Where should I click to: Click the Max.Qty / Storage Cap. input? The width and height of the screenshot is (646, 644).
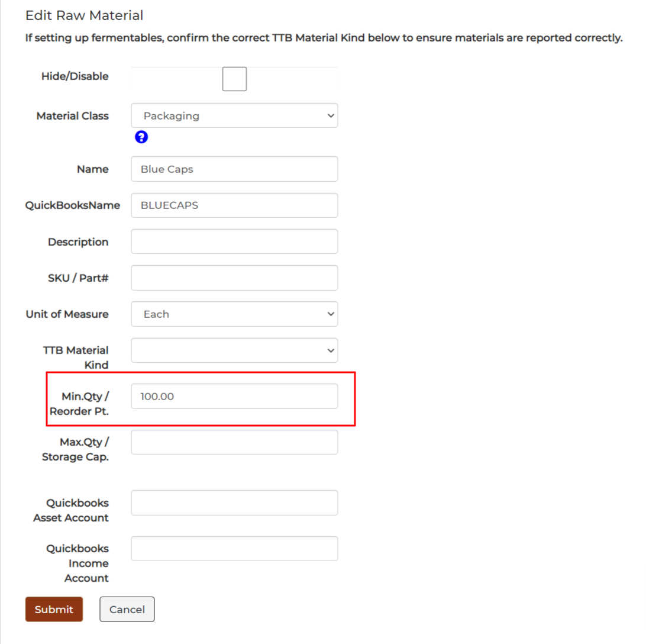234,442
